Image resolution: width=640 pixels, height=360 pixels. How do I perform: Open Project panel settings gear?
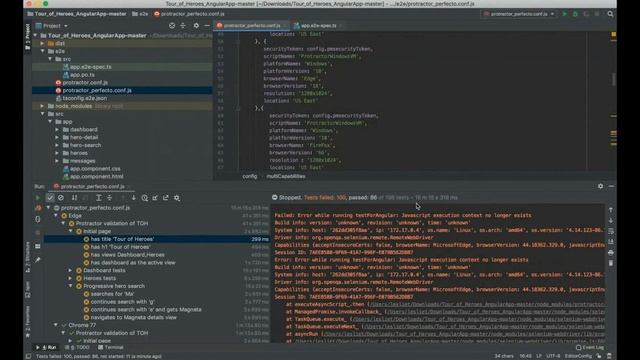196,26
